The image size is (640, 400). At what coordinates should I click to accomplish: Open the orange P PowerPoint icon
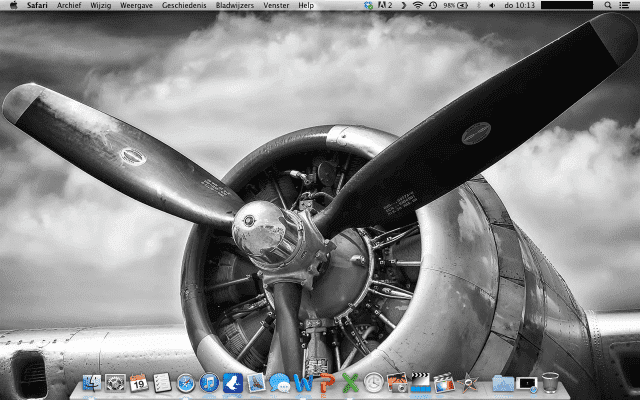click(325, 383)
